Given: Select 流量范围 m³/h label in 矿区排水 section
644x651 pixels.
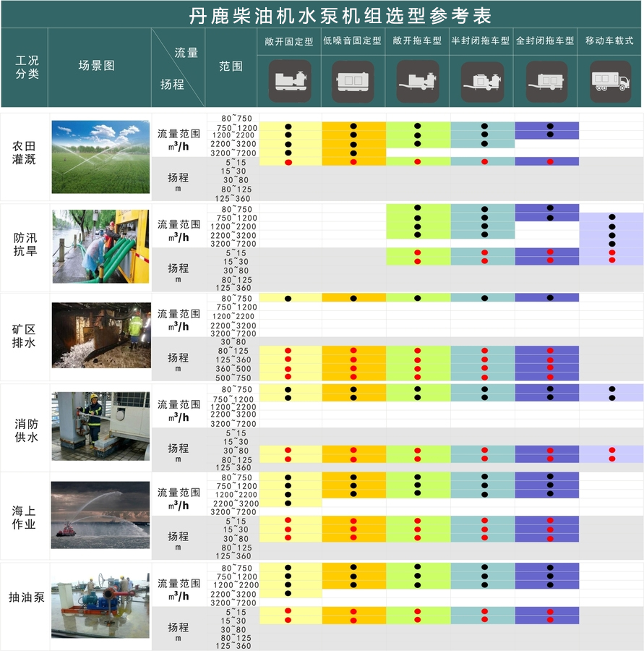Looking at the screenshot, I should (x=179, y=320).
